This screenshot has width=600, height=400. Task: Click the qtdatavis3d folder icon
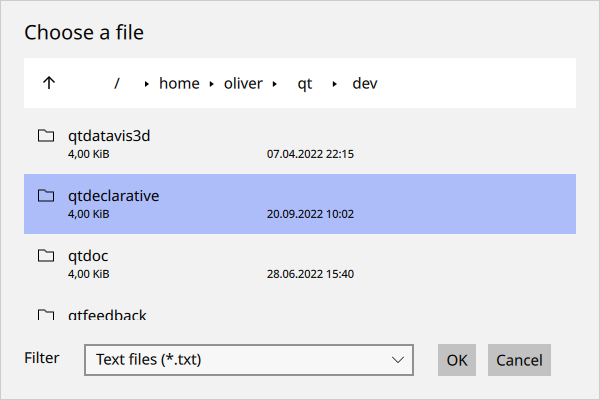[45, 136]
